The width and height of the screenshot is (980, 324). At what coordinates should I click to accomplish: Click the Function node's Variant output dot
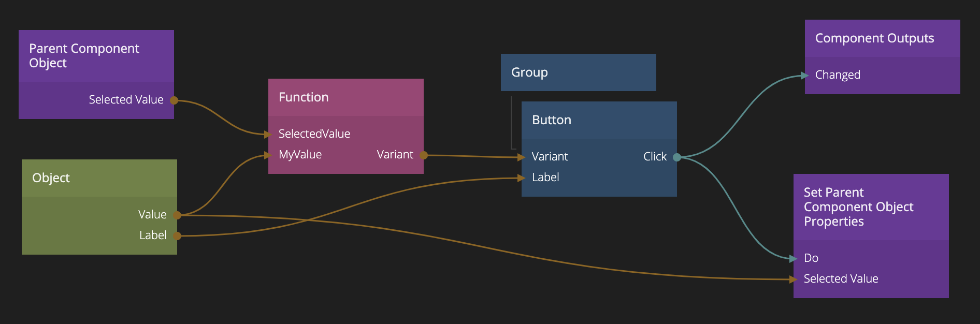click(424, 155)
